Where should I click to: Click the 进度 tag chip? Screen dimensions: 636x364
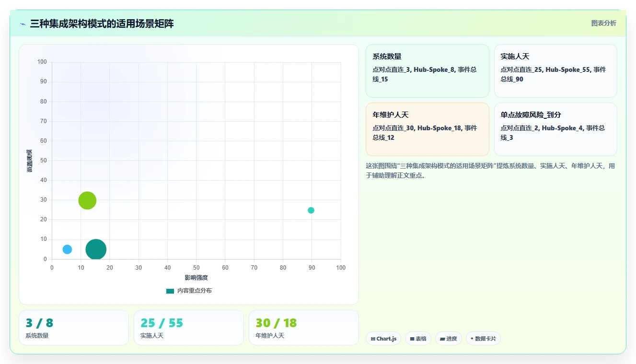(x=449, y=339)
